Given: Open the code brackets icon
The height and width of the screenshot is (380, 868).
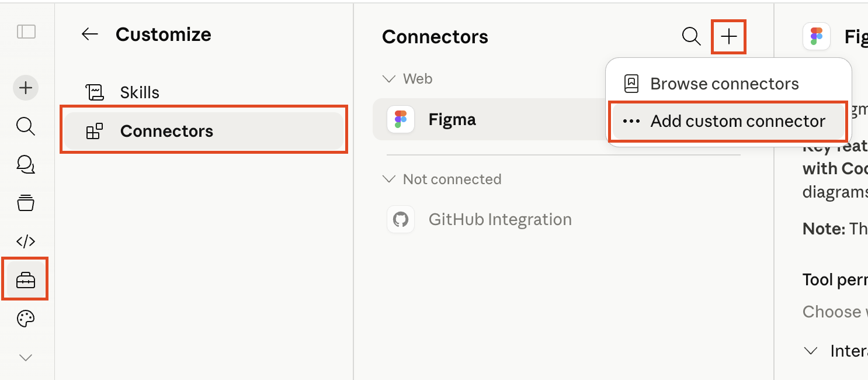Looking at the screenshot, I should pos(26,241).
